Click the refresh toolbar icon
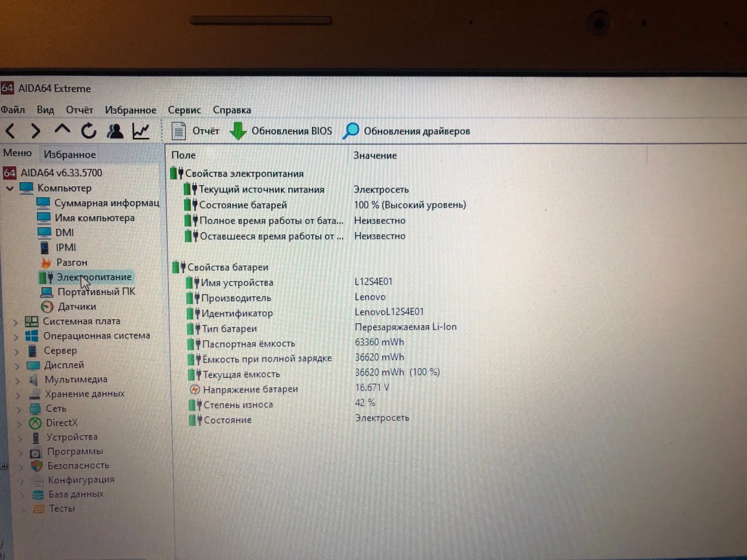Screen dimensions: 747x560 point(89,131)
